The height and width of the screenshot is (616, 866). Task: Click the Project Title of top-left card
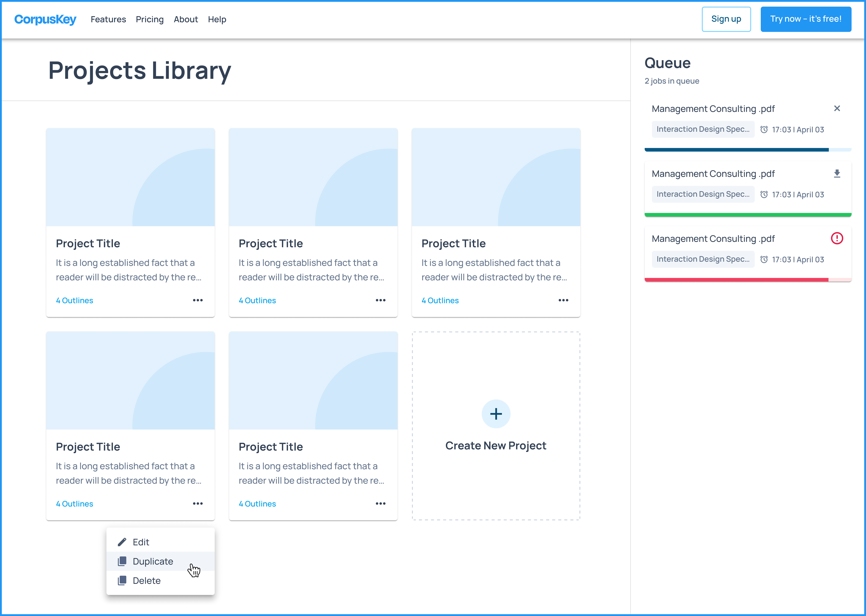click(88, 243)
